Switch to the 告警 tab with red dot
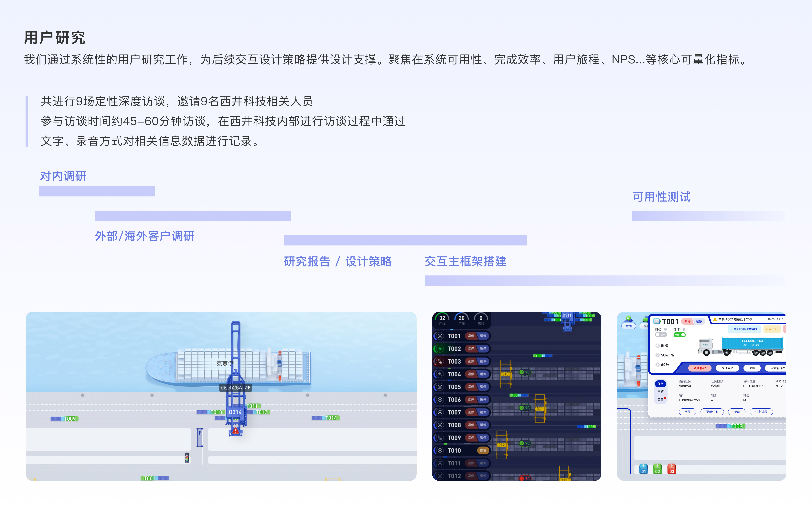Screen dimensions: 812x507 [661, 399]
